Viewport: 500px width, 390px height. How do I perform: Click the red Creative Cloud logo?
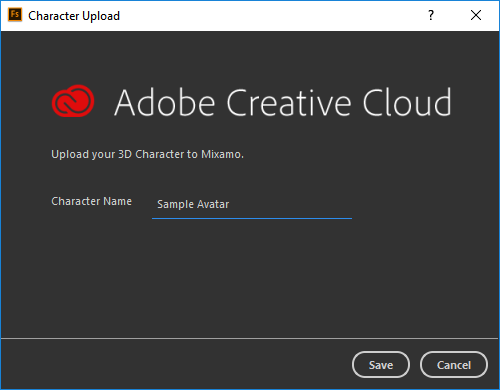pyautogui.click(x=73, y=101)
